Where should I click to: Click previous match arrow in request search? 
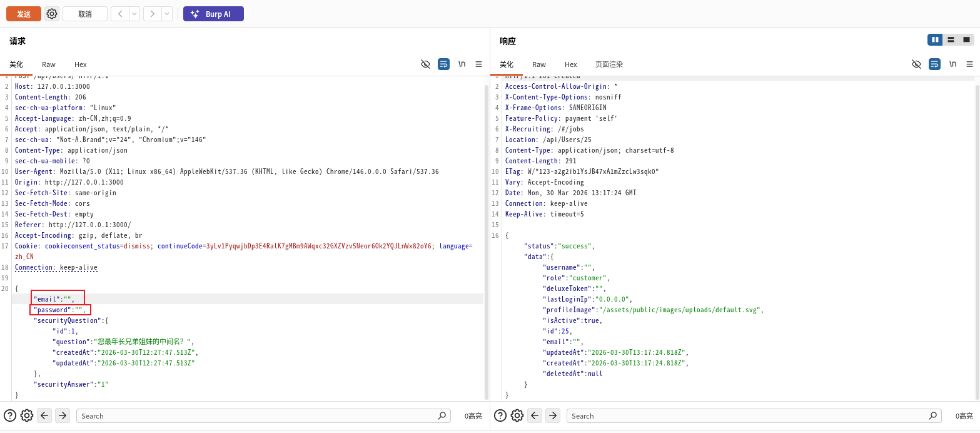coord(44,415)
